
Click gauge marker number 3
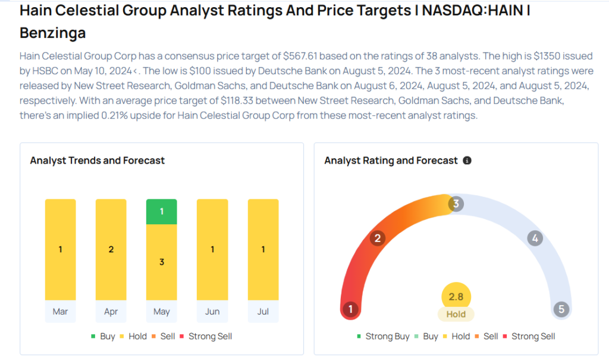pos(456,204)
